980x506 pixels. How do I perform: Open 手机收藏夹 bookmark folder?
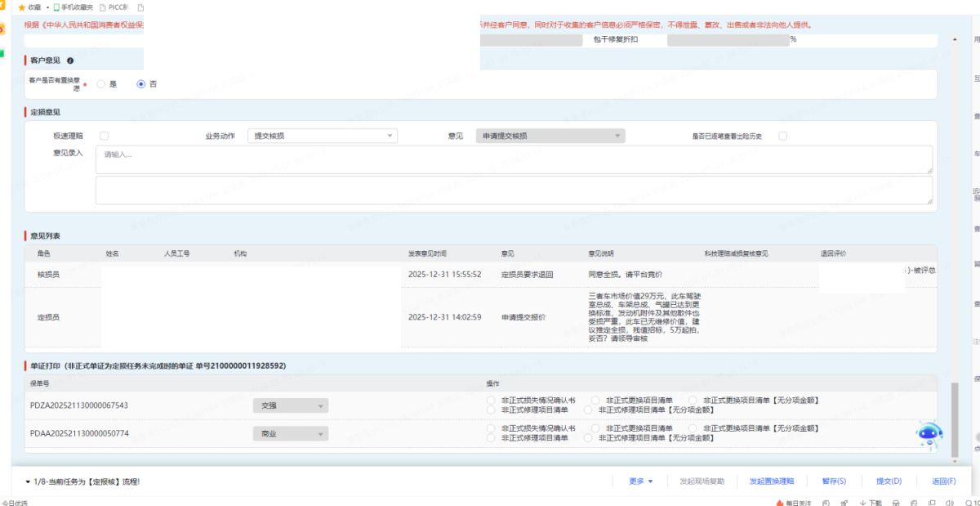(79, 7)
